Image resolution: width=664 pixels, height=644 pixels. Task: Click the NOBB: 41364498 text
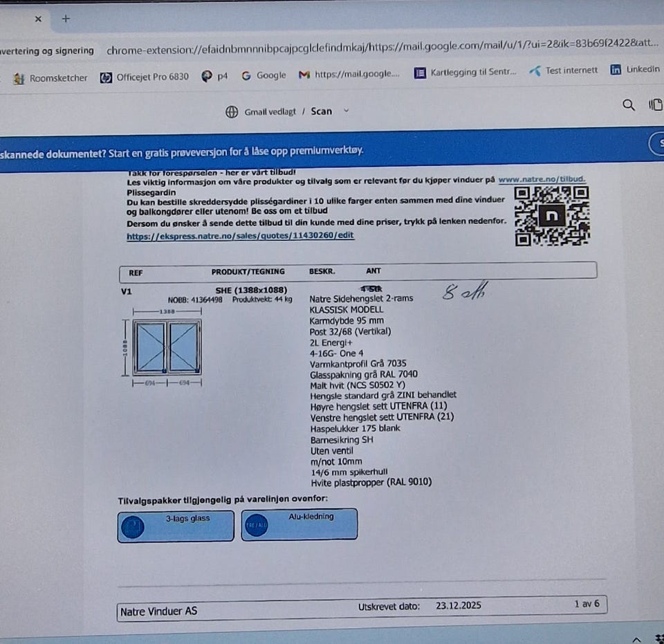pos(195,300)
